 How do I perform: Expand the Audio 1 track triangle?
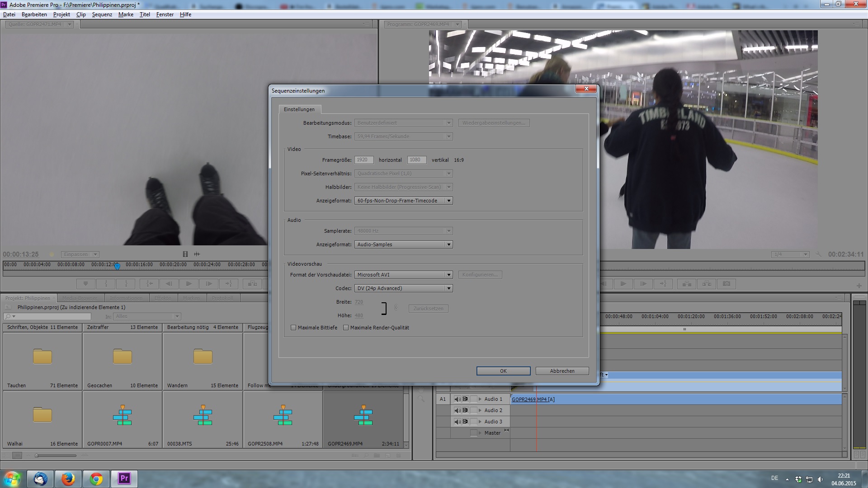tap(480, 399)
